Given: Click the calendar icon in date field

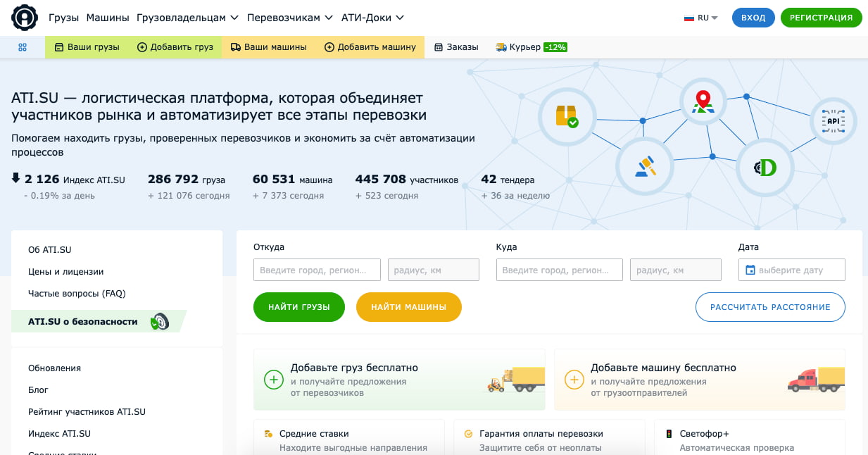Looking at the screenshot, I should pyautogui.click(x=750, y=270).
